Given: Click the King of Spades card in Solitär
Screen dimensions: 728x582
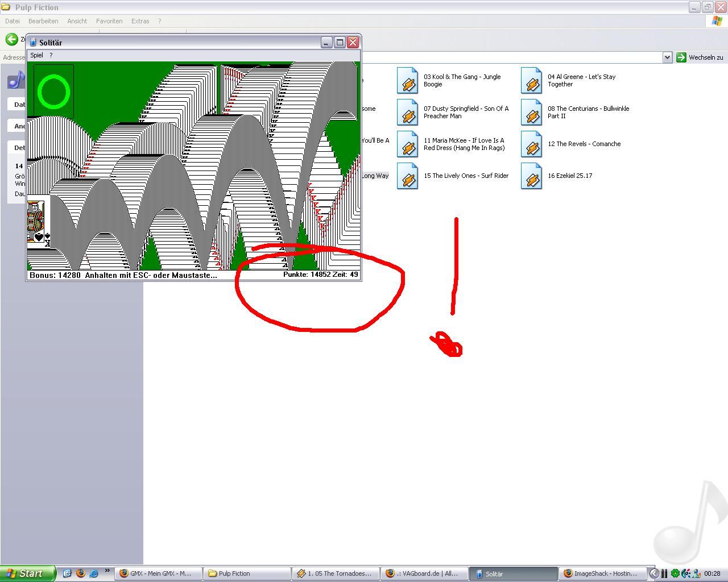Looking at the screenshot, I should click(x=38, y=222).
